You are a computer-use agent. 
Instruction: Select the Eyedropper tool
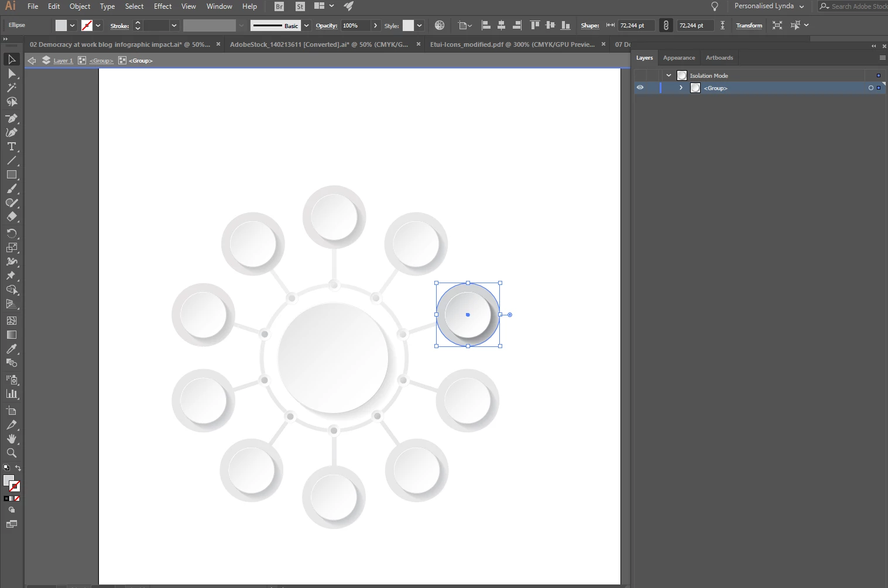pyautogui.click(x=12, y=349)
